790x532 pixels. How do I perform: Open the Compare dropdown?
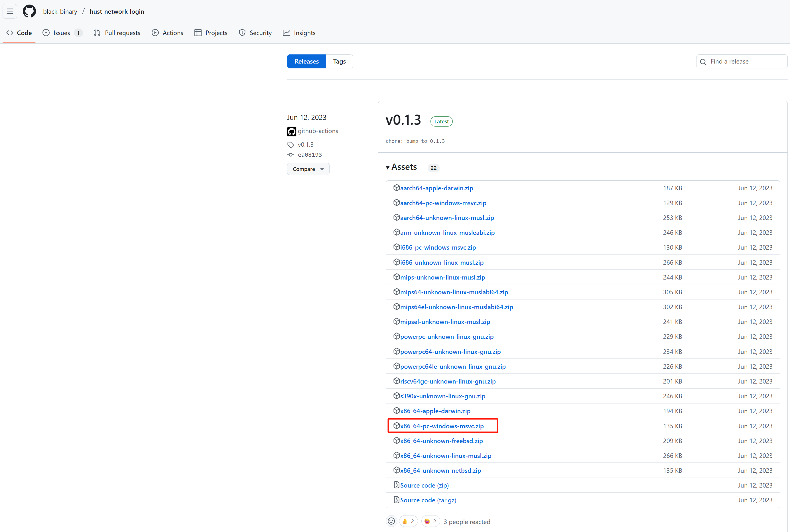(308, 169)
